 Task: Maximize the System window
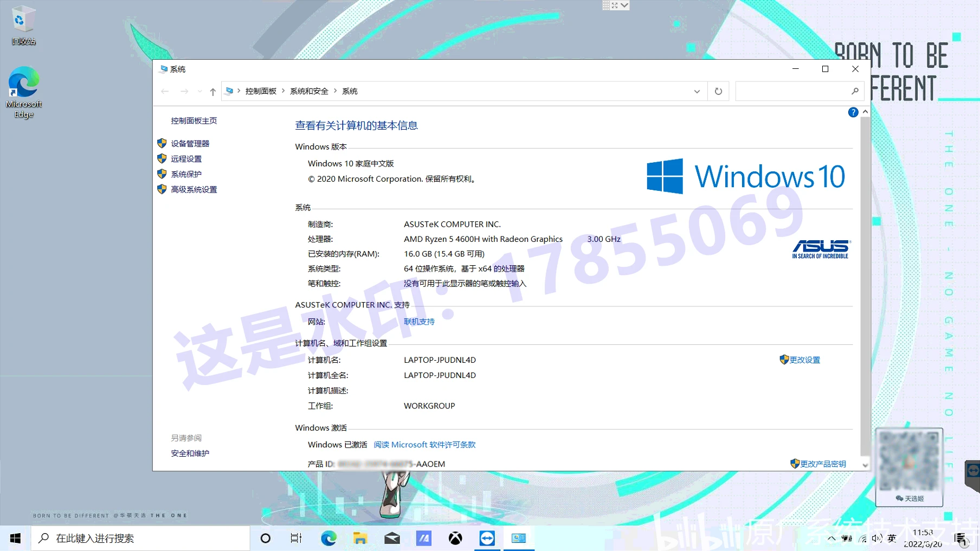point(825,69)
